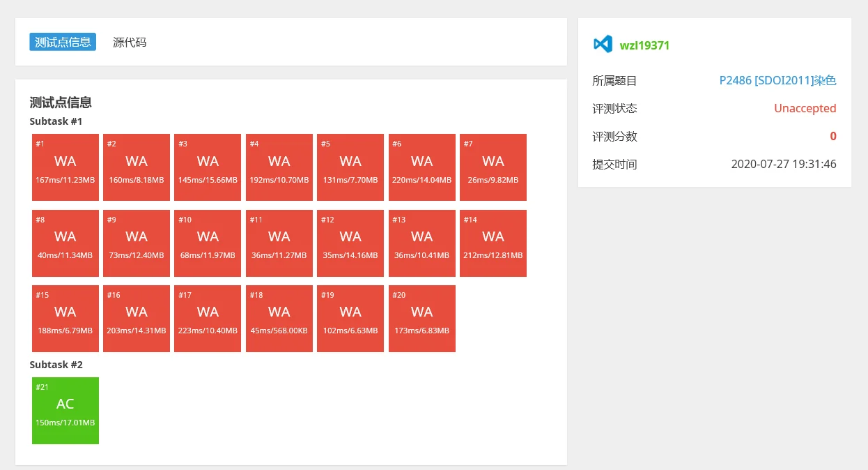Select test case #10 WA block
This screenshot has width=868, height=470.
tap(208, 243)
